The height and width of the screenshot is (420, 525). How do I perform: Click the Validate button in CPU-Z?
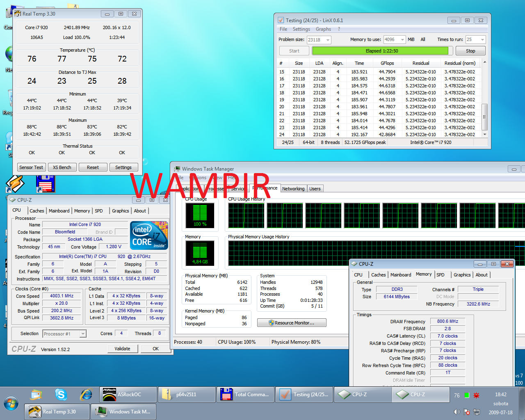[122, 349]
